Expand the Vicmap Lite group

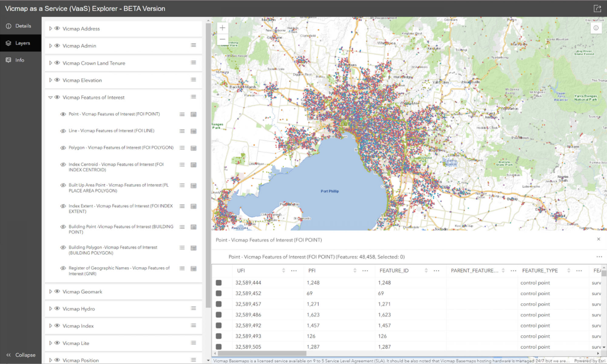[50, 343]
